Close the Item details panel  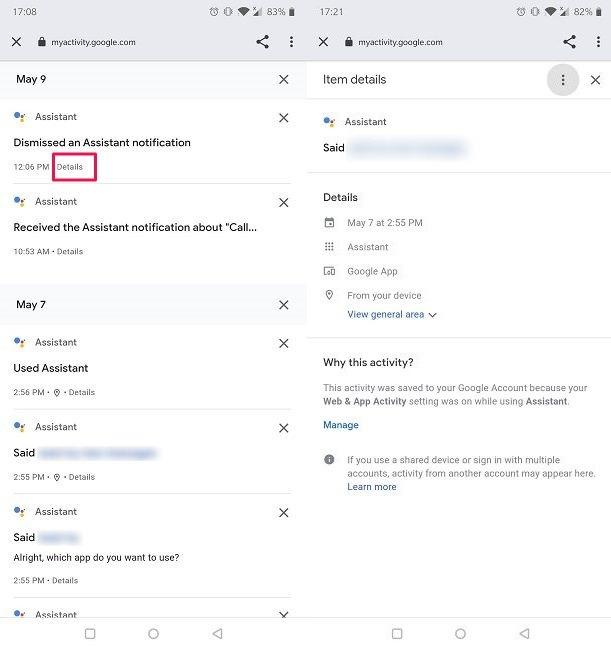(x=595, y=80)
